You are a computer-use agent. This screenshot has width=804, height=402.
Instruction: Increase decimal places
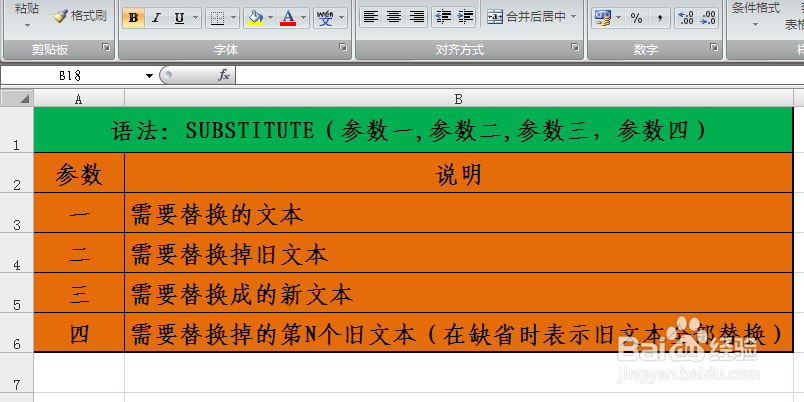(686, 18)
